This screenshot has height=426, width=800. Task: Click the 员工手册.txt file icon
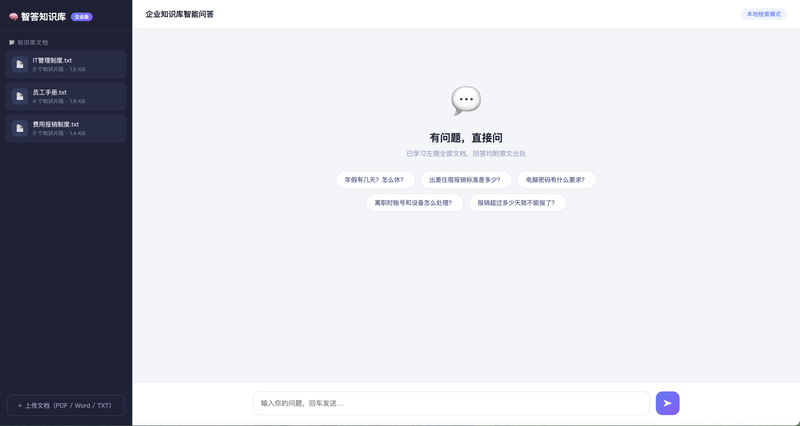pos(20,96)
